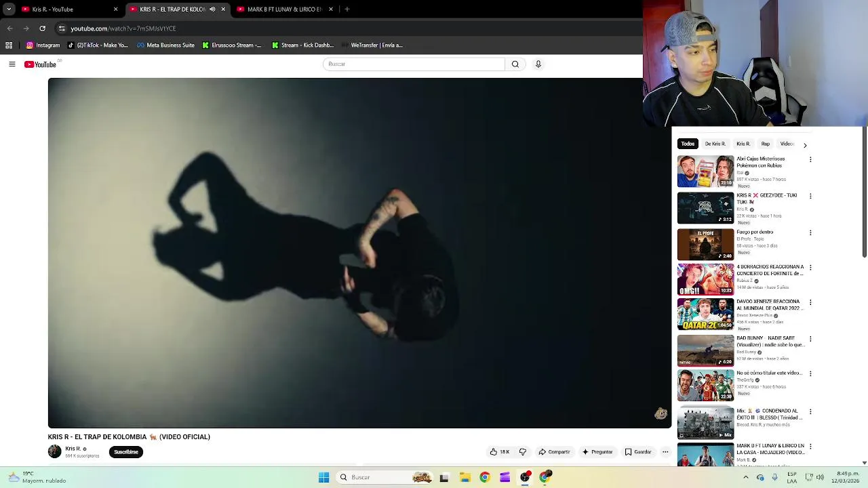
Task: Open DAVOO XENEIZE REACCIONA video title
Action: 770,304
